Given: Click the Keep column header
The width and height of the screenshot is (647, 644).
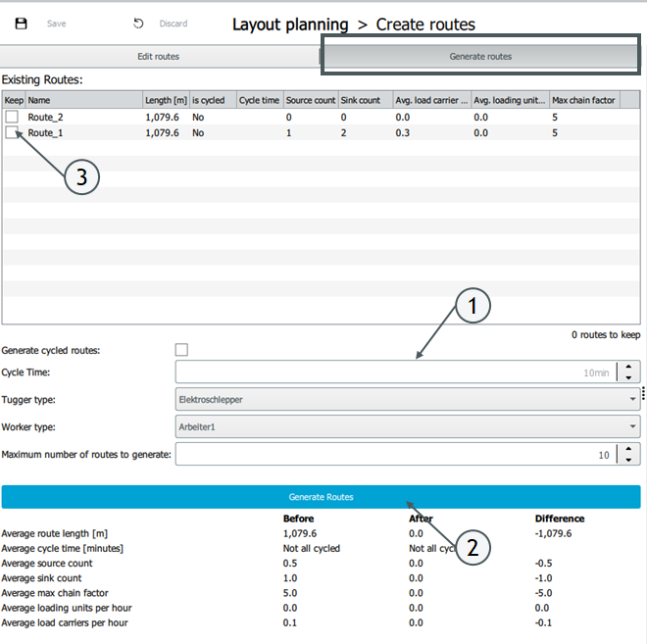Looking at the screenshot, I should [x=14, y=100].
